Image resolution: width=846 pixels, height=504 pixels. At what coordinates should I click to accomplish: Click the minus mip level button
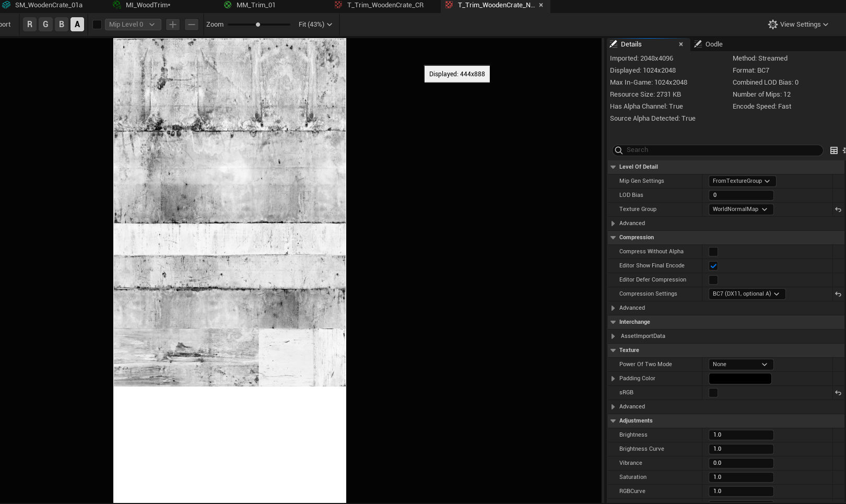[192, 25]
